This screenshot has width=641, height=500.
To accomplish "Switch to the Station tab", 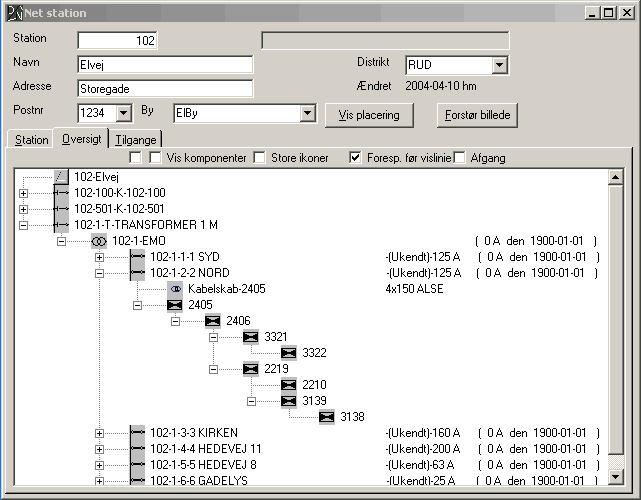I will click(x=31, y=140).
